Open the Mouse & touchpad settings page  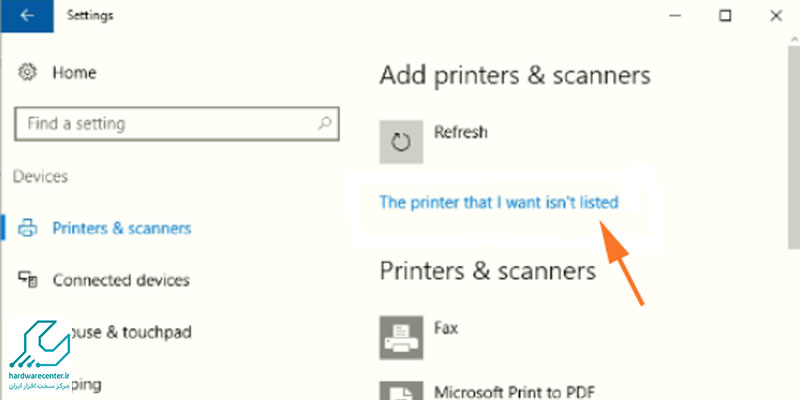[128, 332]
